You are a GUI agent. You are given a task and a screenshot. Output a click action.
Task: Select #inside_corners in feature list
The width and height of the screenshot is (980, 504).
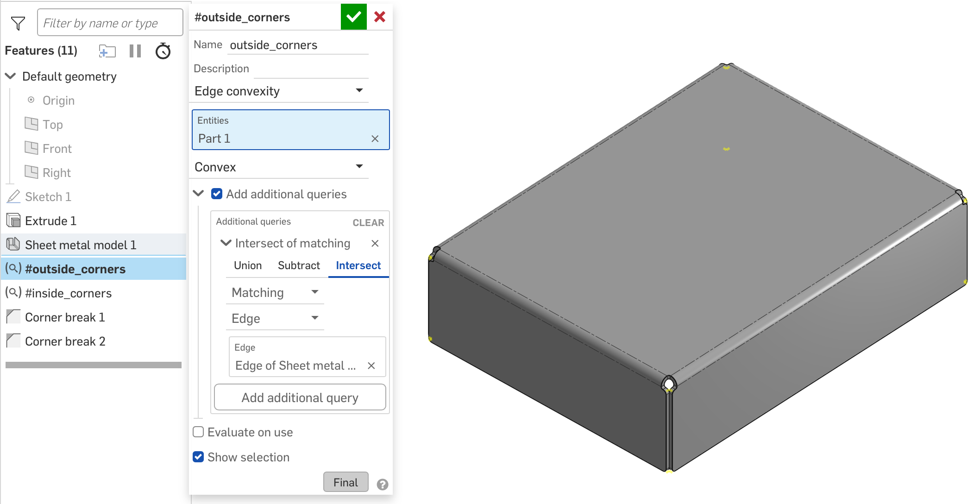[x=69, y=293]
